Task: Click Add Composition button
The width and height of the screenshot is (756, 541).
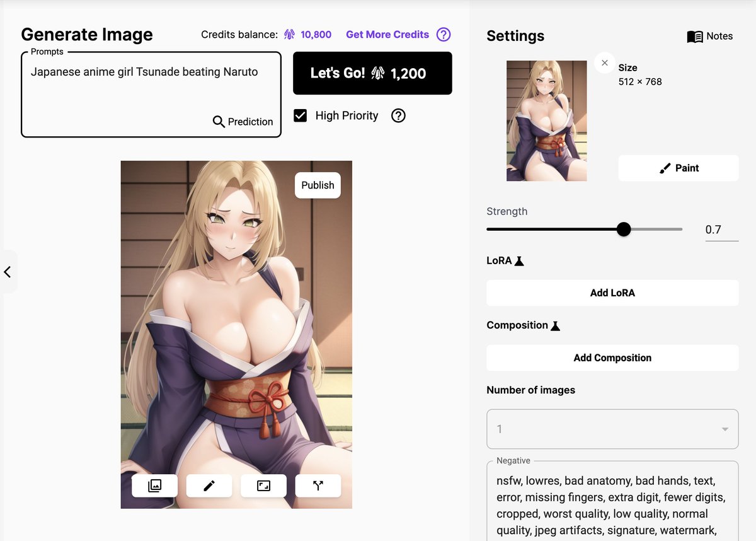Action: (612, 358)
